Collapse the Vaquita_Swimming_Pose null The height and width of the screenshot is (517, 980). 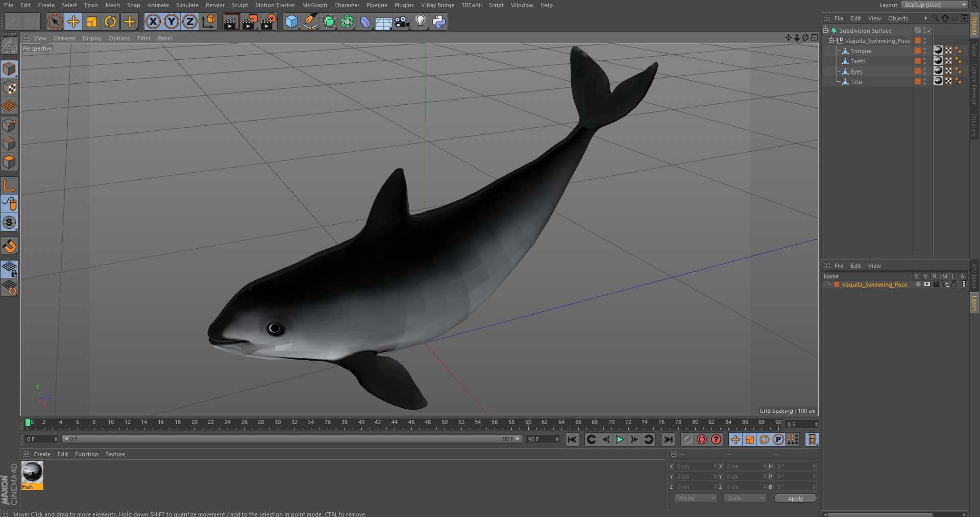point(831,40)
